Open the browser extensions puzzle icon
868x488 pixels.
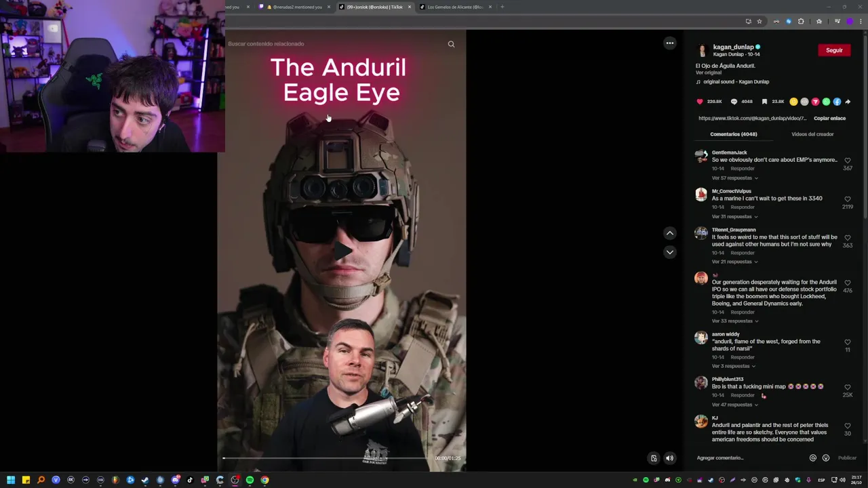point(801,21)
